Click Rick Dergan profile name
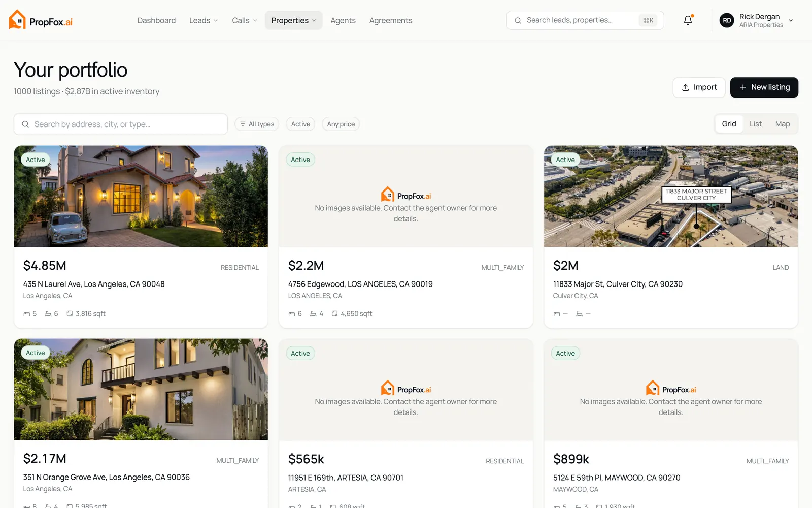Image resolution: width=812 pixels, height=508 pixels. pos(759,17)
